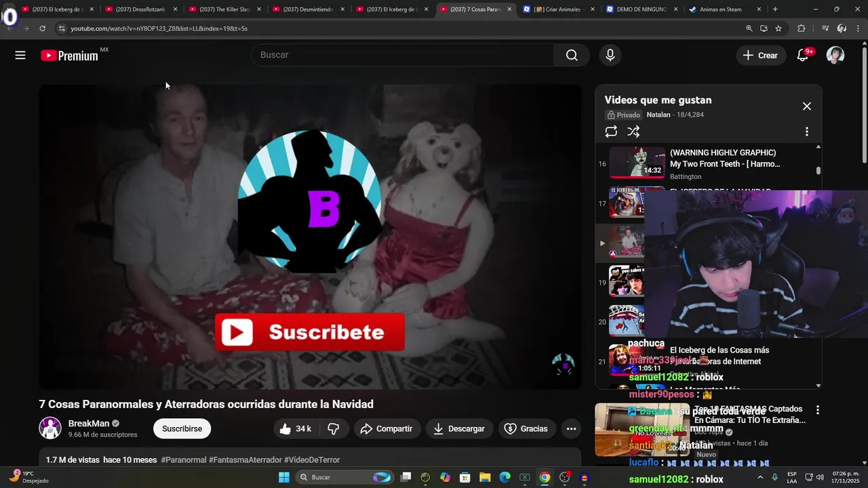This screenshot has width=868, height=488.
Task: Focus the Buscar search field
Action: tap(403, 55)
